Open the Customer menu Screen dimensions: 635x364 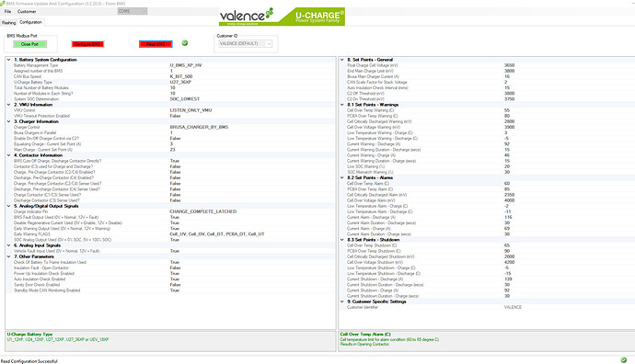(x=27, y=11)
